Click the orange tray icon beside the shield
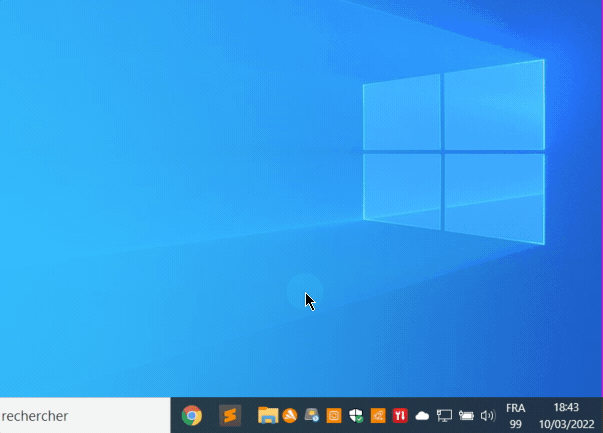Screen dimensions: 603x433 click(x=378, y=415)
